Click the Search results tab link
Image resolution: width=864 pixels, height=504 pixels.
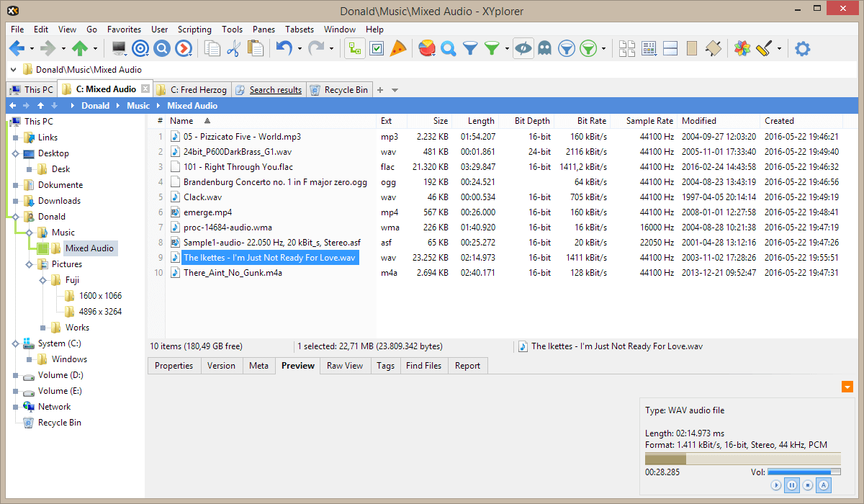(x=275, y=90)
